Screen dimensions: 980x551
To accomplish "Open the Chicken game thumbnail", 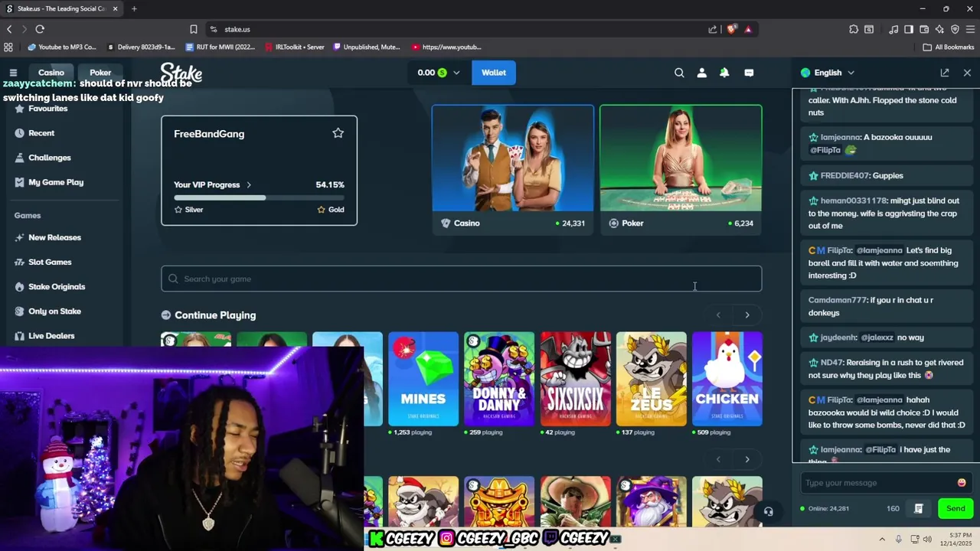I will 727,379.
